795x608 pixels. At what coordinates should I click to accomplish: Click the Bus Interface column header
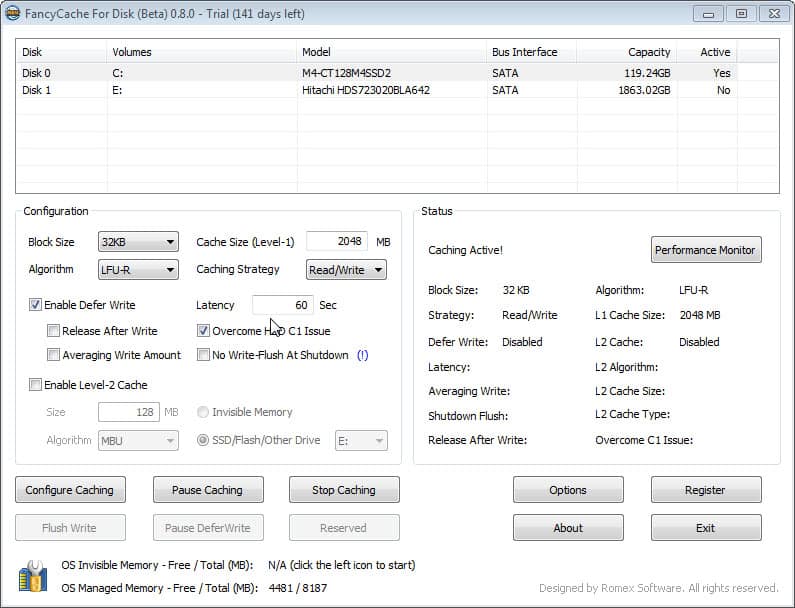click(x=531, y=52)
